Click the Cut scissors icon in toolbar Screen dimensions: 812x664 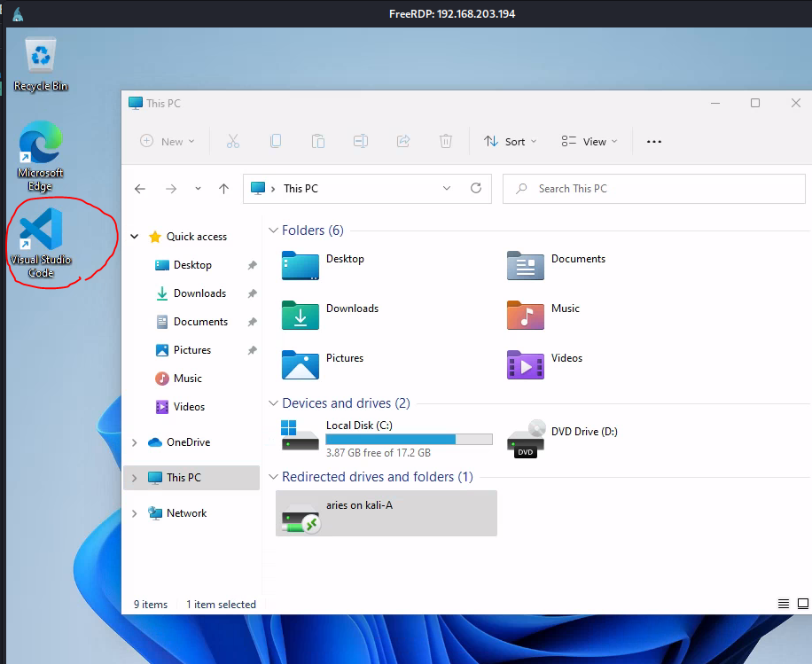pos(233,141)
